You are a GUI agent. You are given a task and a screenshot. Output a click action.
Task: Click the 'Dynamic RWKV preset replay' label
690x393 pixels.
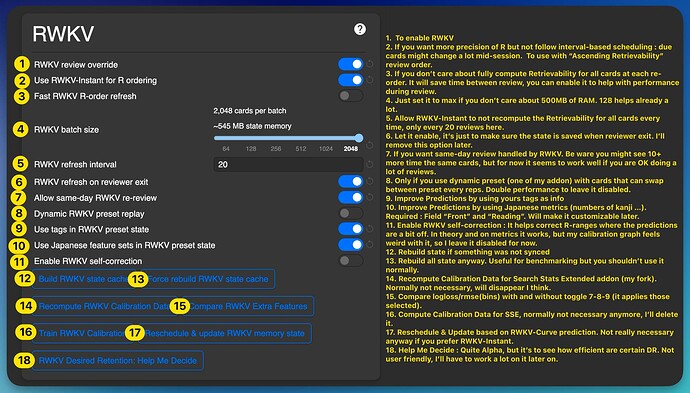[x=89, y=214]
